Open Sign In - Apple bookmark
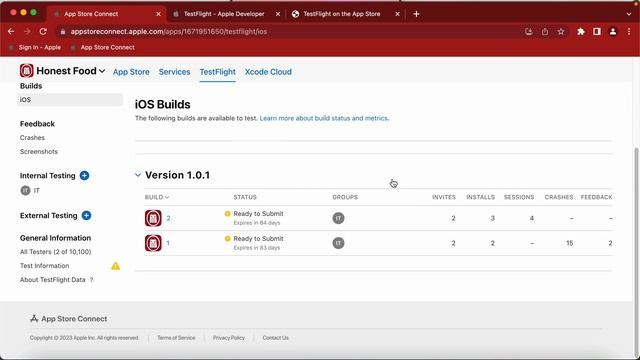Viewport: 640px width, 360px height. coord(35,47)
